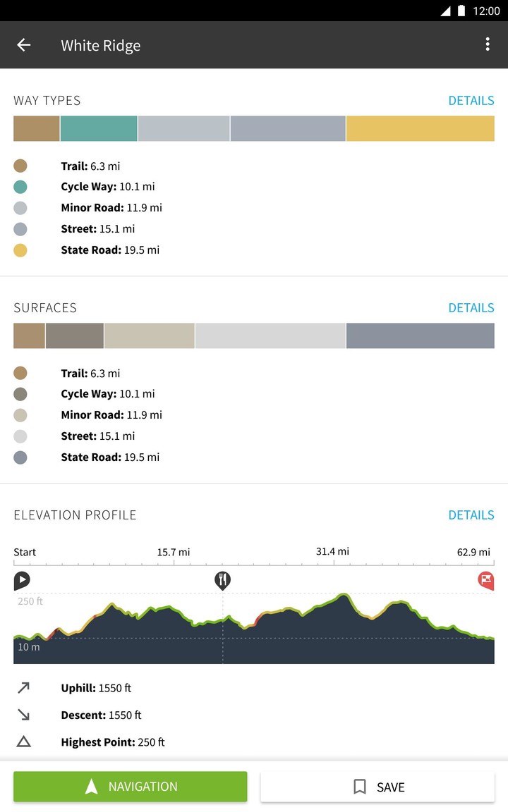
Task: Tap the descent arrow icon
Action: (23, 715)
